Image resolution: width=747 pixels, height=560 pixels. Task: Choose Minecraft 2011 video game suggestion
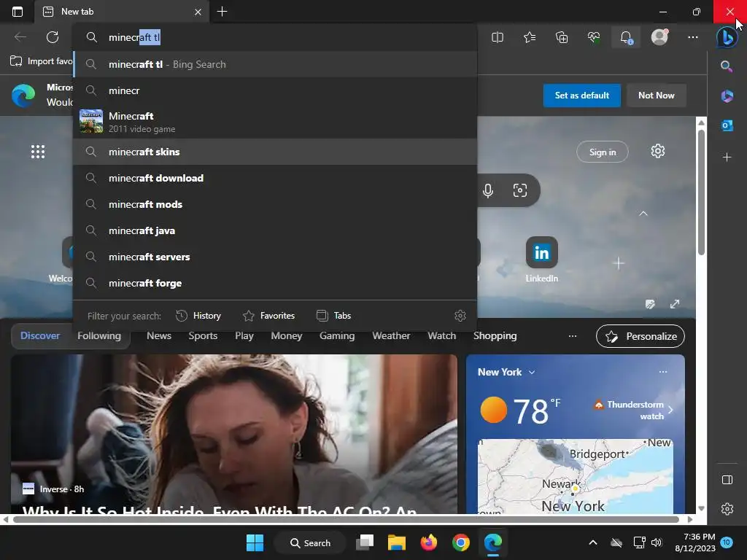click(x=275, y=122)
